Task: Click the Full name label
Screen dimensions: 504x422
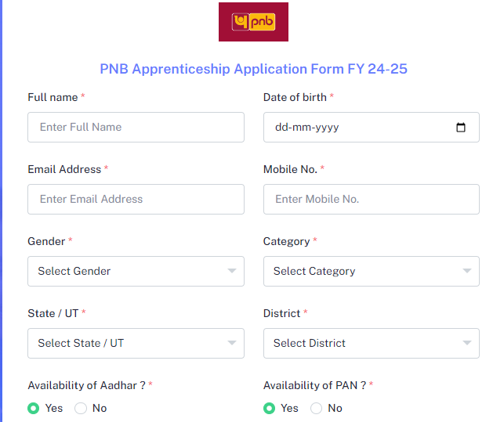Action: pyautogui.click(x=53, y=97)
